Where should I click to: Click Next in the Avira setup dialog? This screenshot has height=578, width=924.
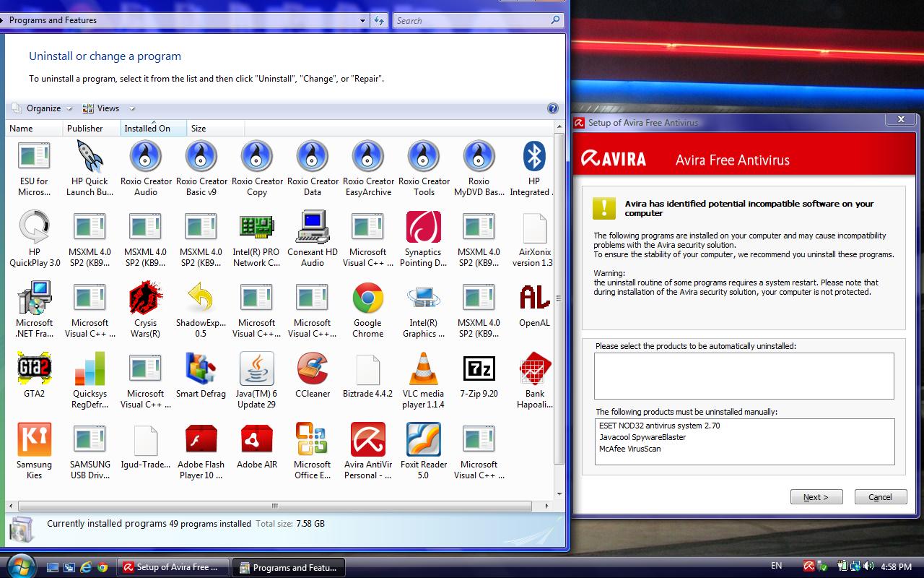[816, 496]
